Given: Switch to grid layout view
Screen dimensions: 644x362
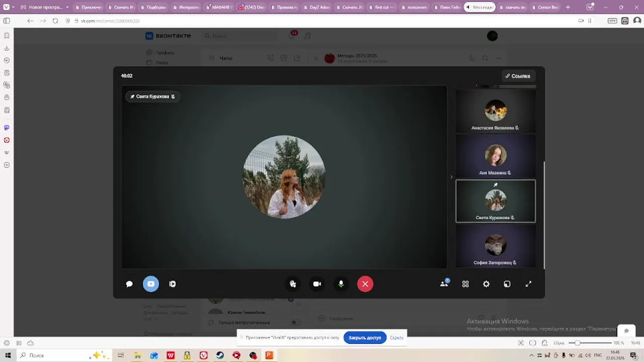Looking at the screenshot, I should click(x=465, y=284).
